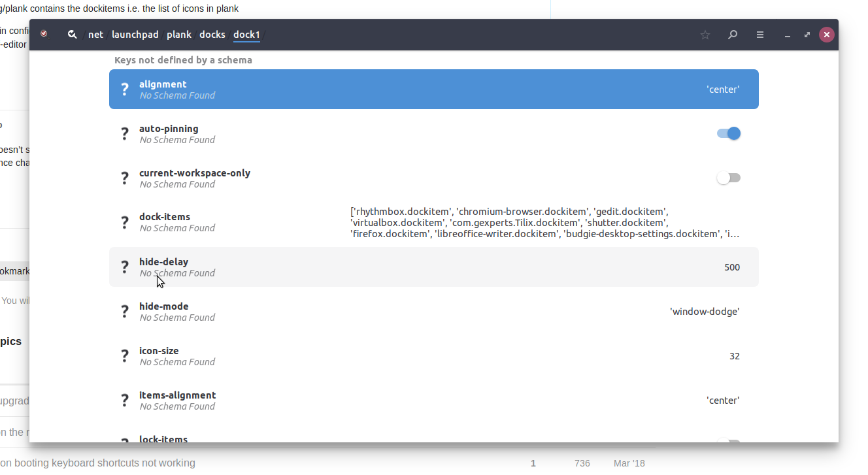Click the dconf Editor application icon in headerbar
The height and width of the screenshot is (475, 868).
pos(44,34)
